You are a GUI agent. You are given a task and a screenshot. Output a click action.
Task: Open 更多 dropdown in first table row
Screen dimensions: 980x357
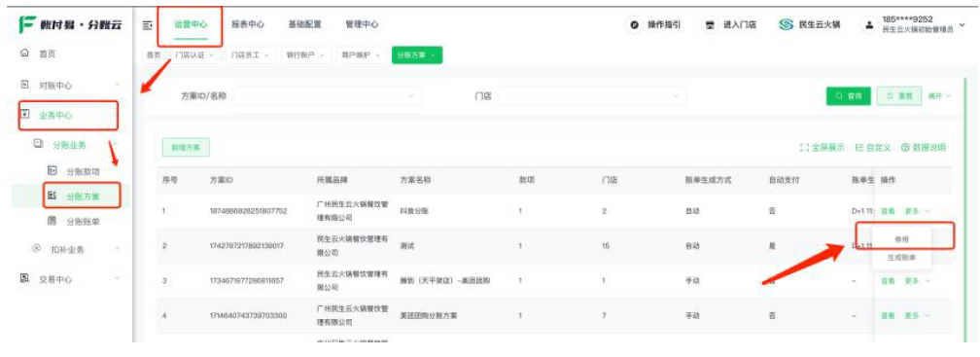916,211
